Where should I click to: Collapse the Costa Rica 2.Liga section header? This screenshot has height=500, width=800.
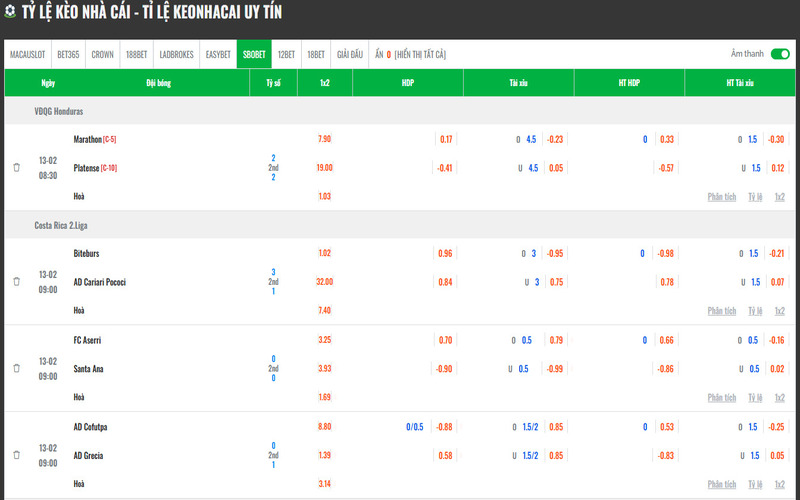62,225
